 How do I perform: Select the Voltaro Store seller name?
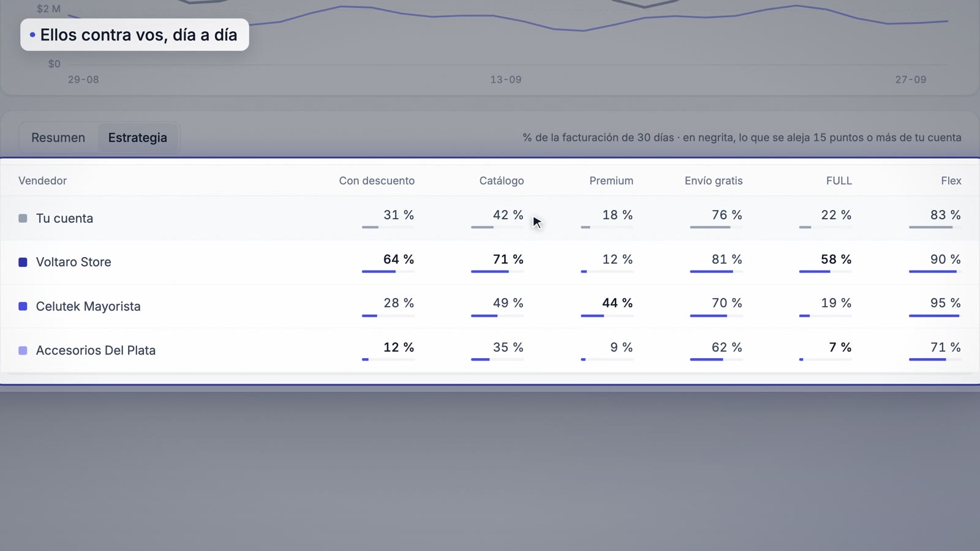pyautogui.click(x=73, y=262)
